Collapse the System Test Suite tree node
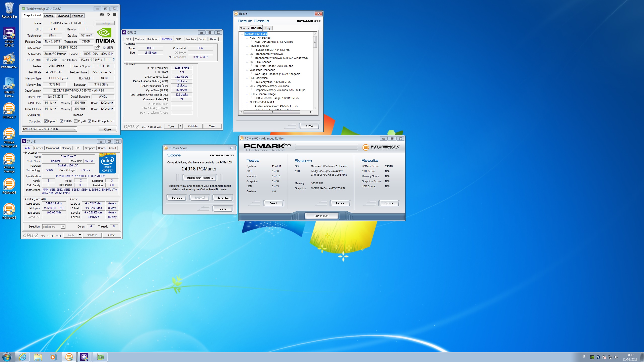 coord(242,34)
